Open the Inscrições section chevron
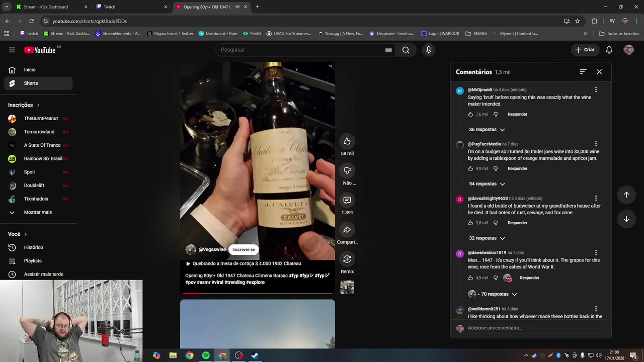This screenshot has height=362, width=644. coord(38,105)
